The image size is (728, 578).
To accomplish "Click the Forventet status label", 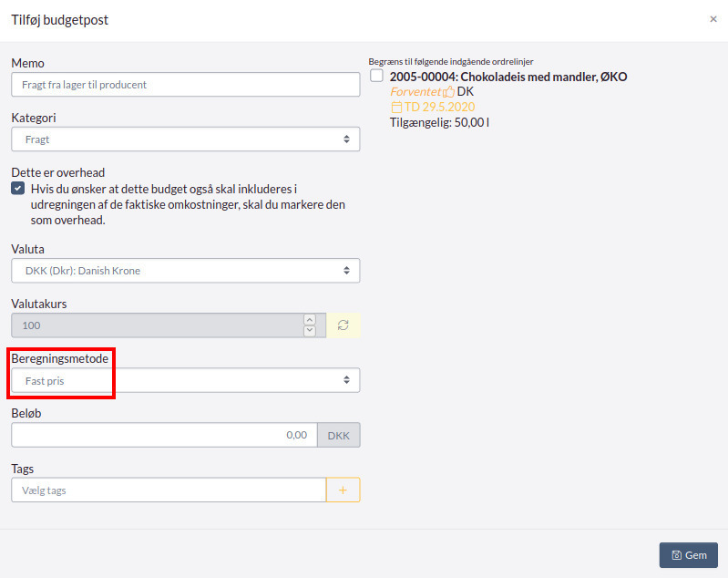I will coord(415,92).
